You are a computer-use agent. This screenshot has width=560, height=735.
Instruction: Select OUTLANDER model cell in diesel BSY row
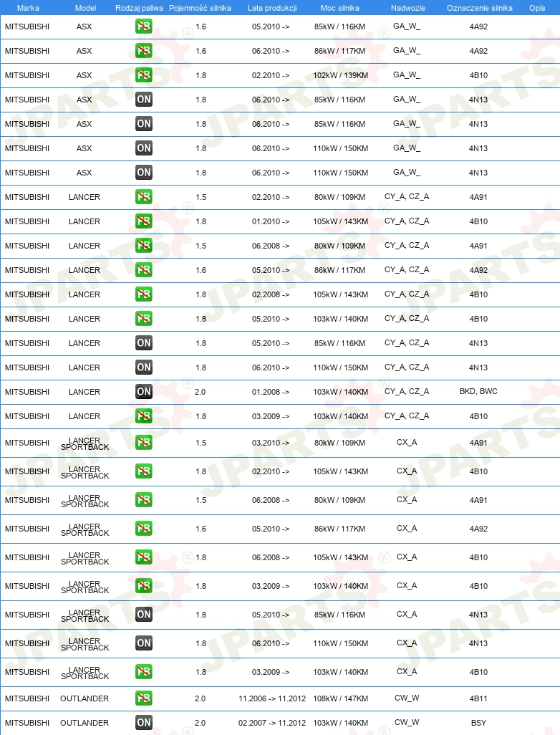pyautogui.click(x=85, y=723)
